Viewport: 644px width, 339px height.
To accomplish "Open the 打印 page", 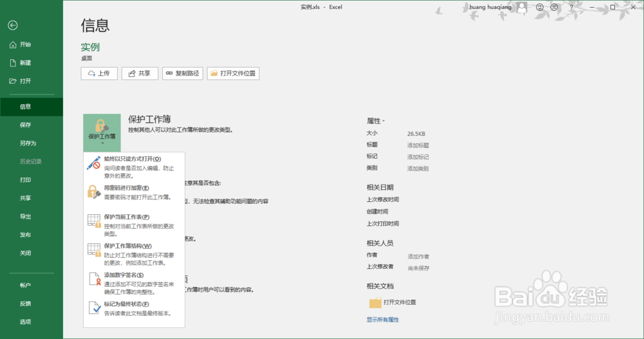I will click(x=32, y=179).
